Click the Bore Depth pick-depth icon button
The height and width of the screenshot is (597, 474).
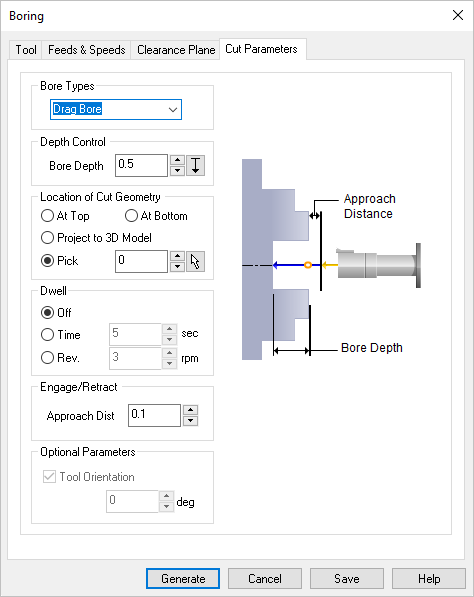(x=195, y=165)
